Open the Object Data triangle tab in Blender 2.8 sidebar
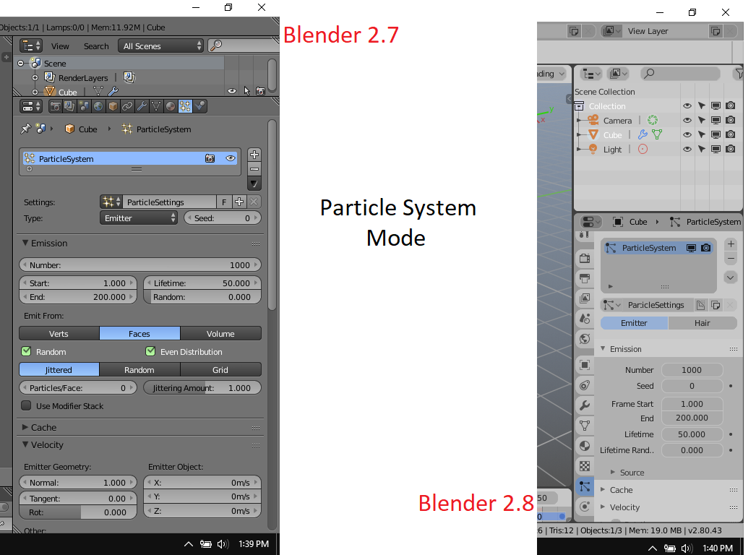 585,426
